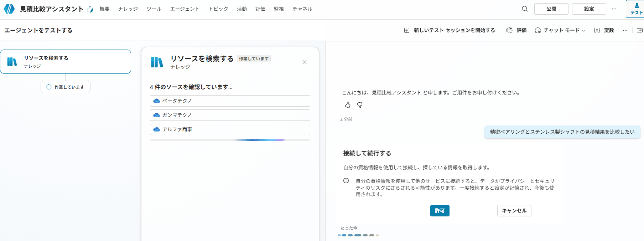Open the エージェント tab
644x241 pixels.
pyautogui.click(x=185, y=9)
